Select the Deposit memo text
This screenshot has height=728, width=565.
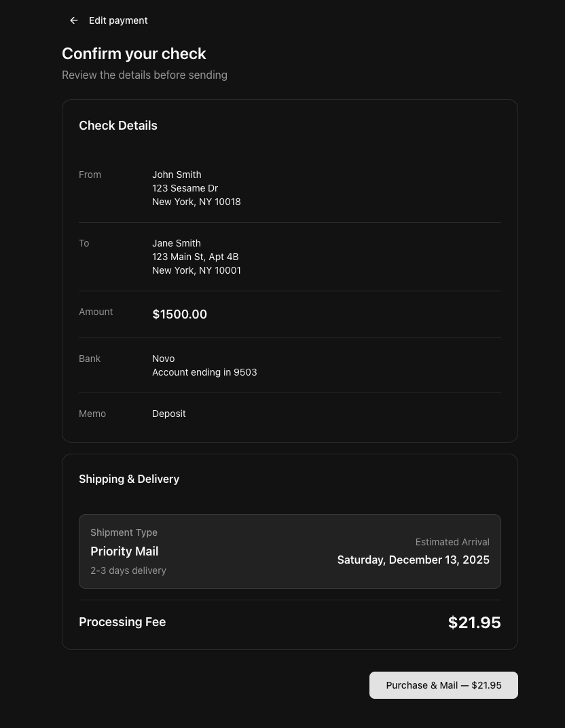(168, 414)
